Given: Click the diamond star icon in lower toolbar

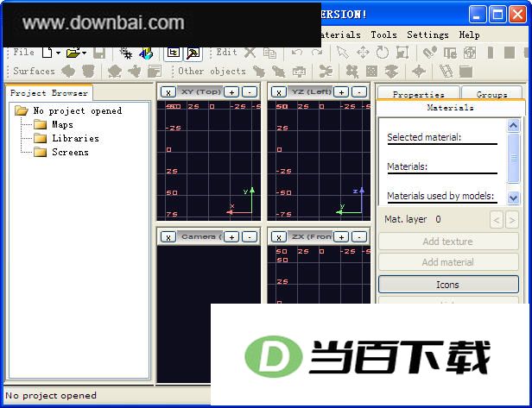Looking at the screenshot, I should 419,71.
